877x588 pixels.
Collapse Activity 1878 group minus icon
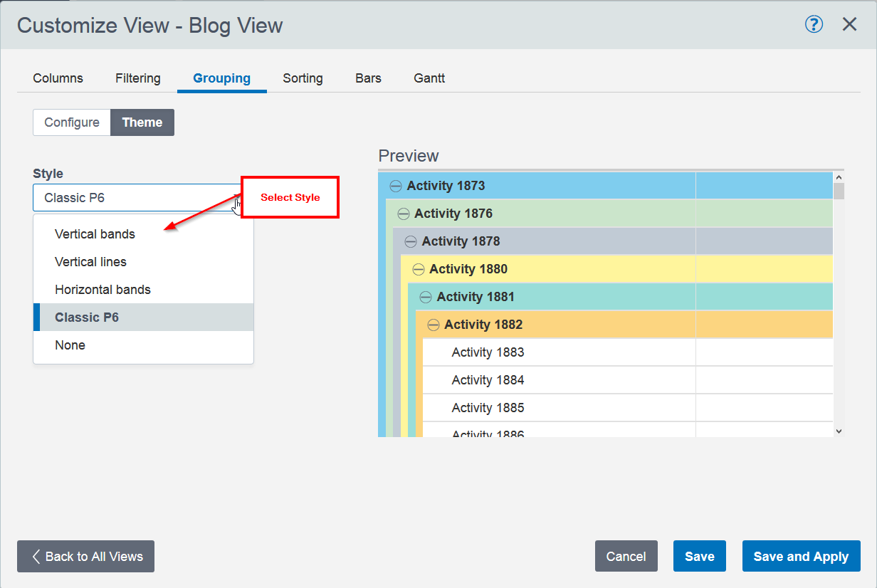(x=411, y=242)
